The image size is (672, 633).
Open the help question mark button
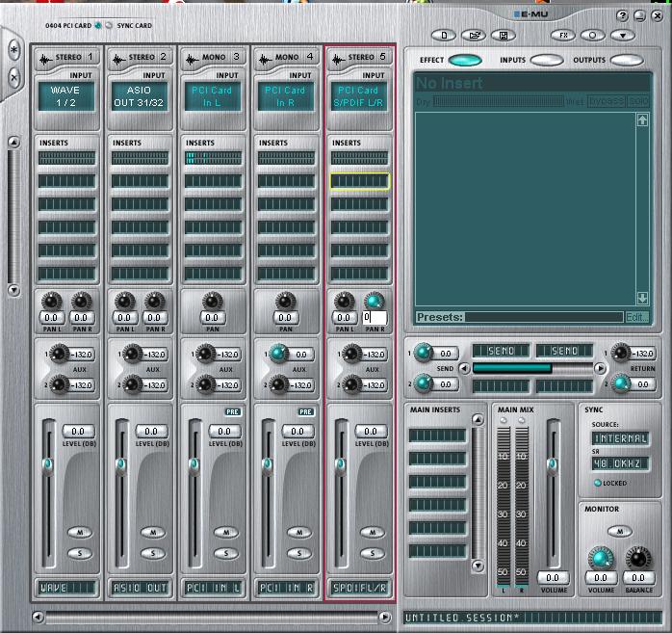coord(622,15)
